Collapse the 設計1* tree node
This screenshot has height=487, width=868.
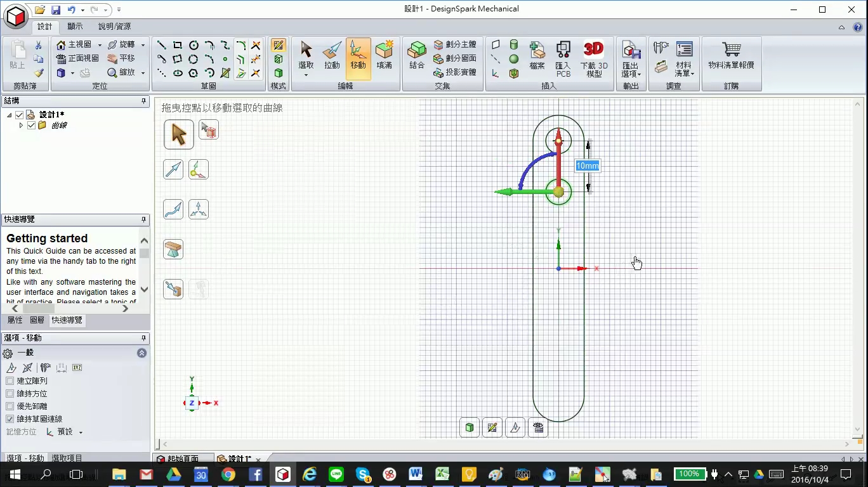click(x=9, y=115)
